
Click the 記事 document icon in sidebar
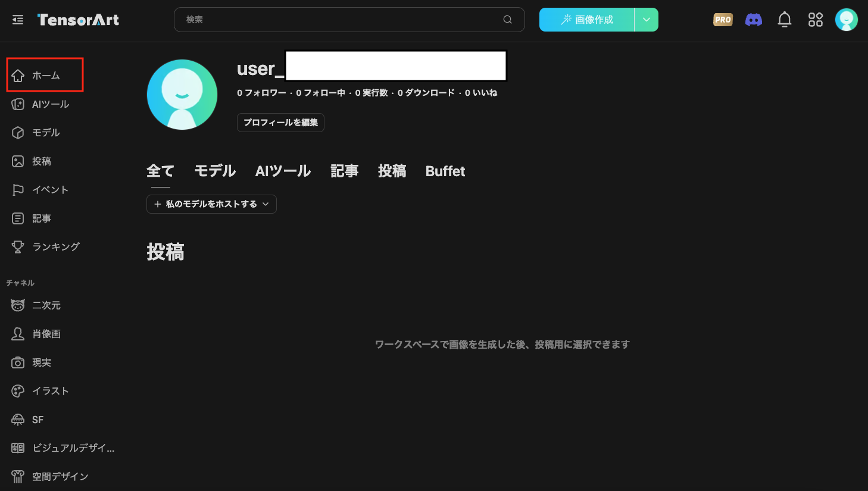(x=18, y=218)
